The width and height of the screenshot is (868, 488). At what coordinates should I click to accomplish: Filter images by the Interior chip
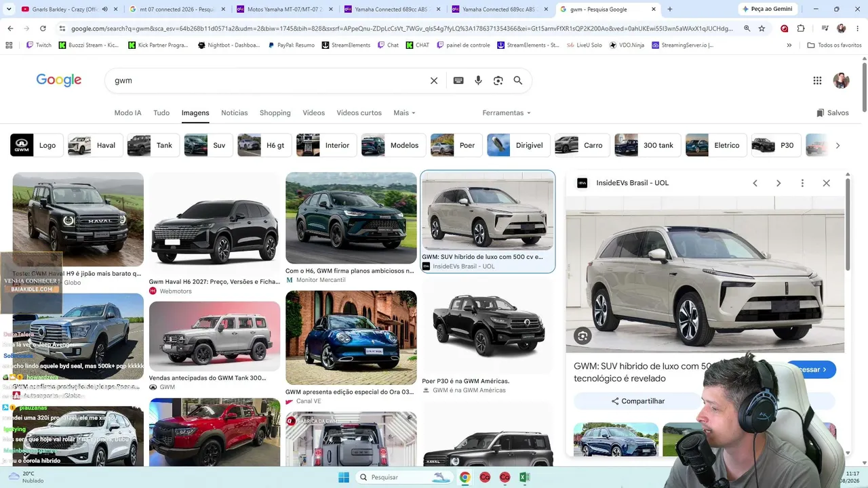click(x=327, y=145)
